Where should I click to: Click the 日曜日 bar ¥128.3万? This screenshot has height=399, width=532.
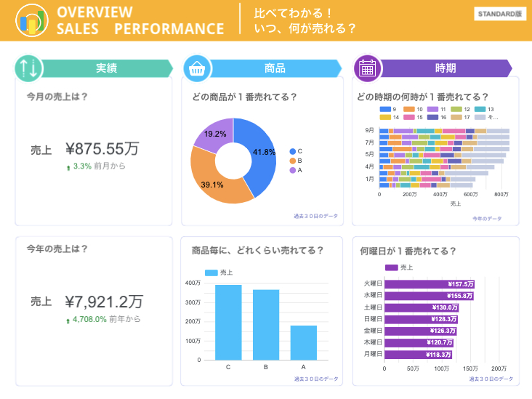(x=421, y=319)
